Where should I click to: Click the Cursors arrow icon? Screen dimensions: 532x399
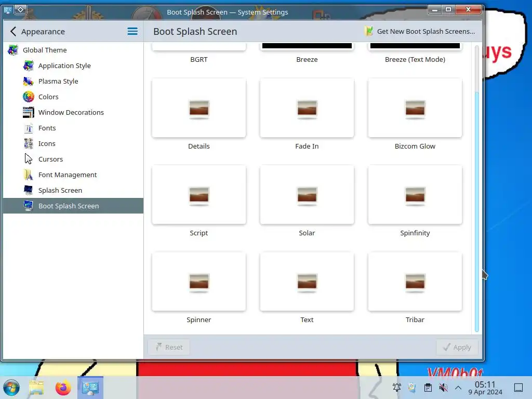coord(29,159)
